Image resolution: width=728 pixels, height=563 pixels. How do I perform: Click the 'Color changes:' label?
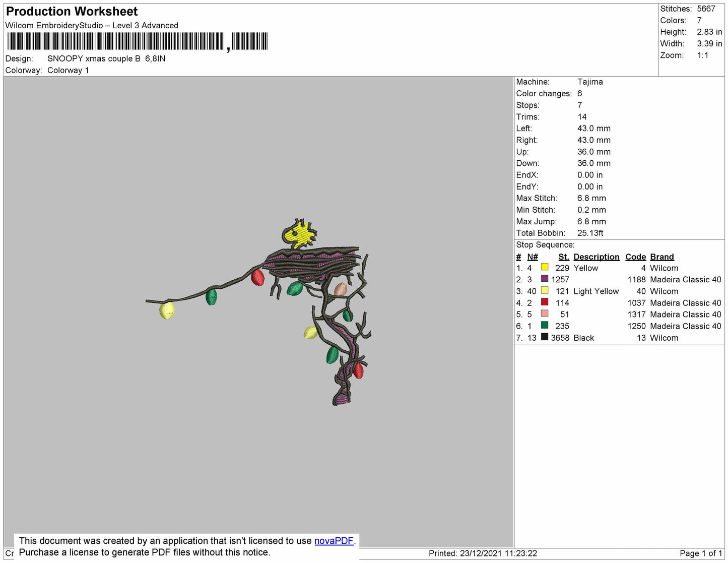pos(544,93)
